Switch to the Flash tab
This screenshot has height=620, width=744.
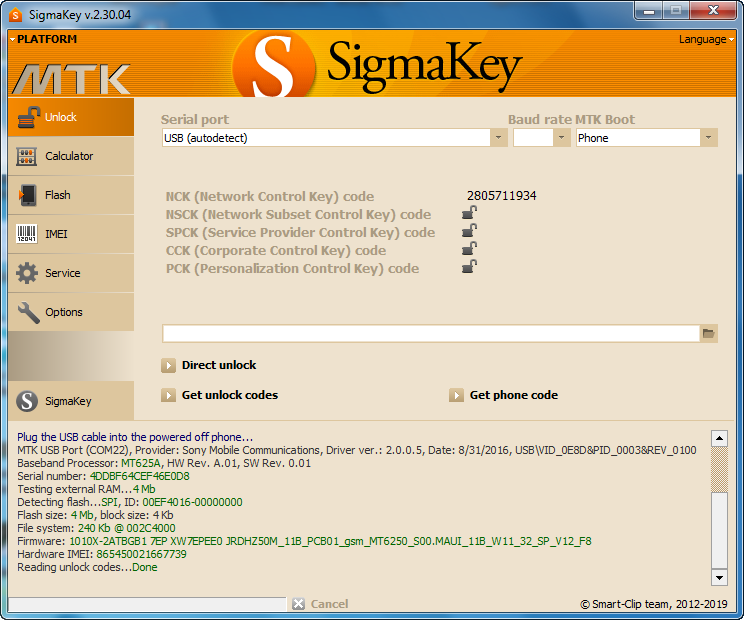[71, 195]
